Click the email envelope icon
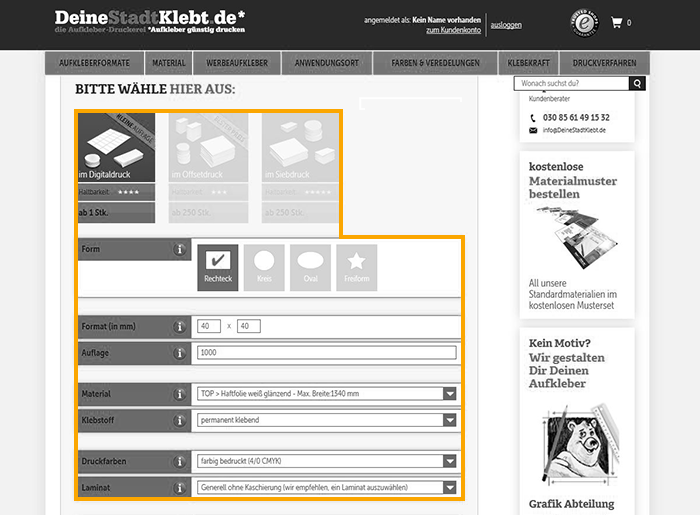This screenshot has height=515, width=700. tap(533, 130)
